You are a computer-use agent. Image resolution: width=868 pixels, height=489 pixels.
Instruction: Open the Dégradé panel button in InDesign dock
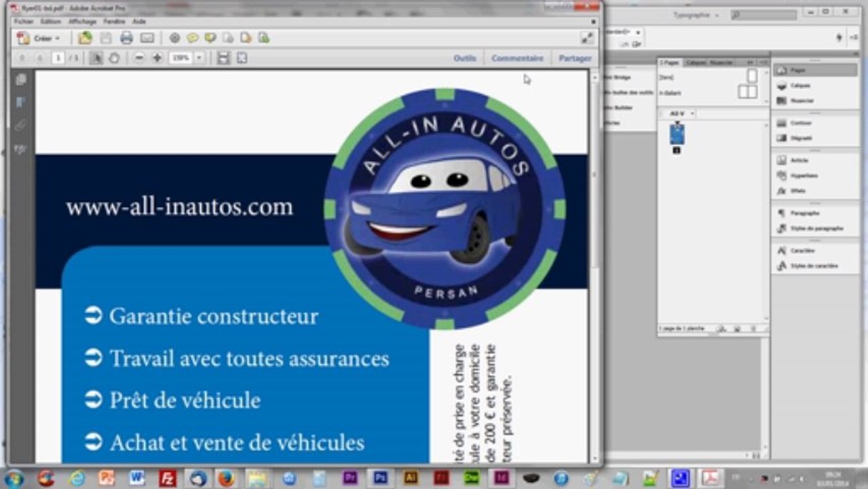coord(815,138)
